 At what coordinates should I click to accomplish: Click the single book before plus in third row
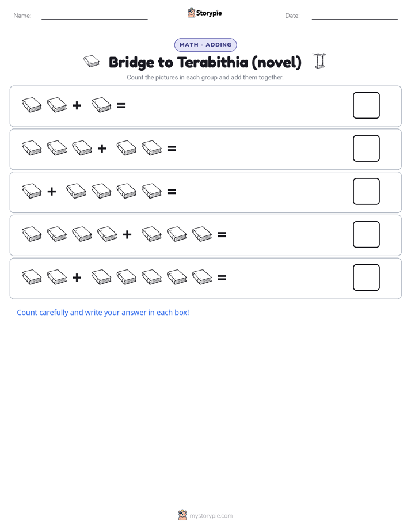[x=32, y=191]
